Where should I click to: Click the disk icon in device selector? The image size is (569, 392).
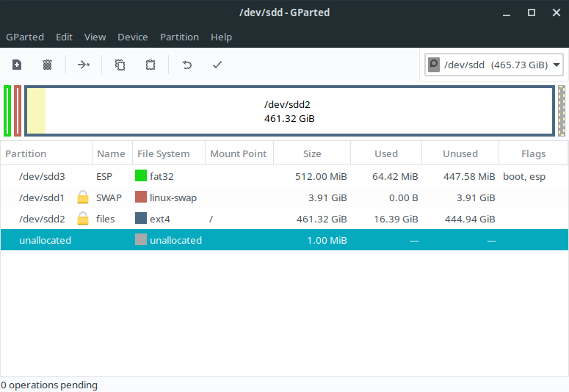click(x=434, y=65)
